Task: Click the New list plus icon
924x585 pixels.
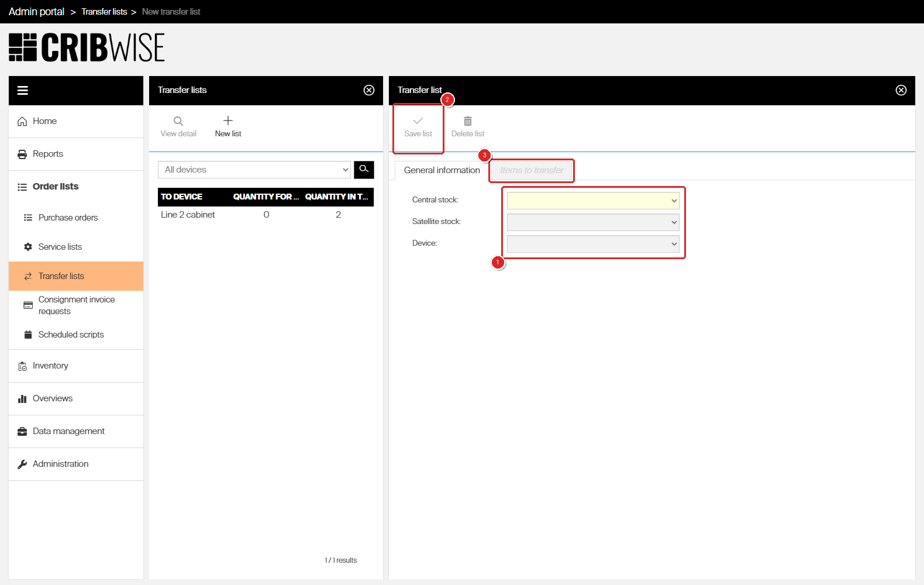Action: (228, 121)
